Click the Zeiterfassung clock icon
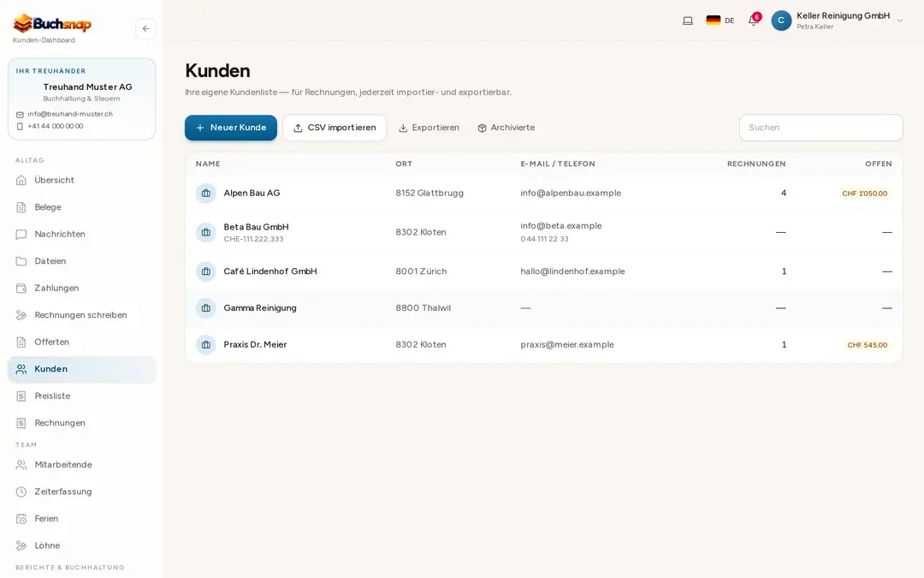Viewport: 924px width, 578px height. click(x=21, y=492)
